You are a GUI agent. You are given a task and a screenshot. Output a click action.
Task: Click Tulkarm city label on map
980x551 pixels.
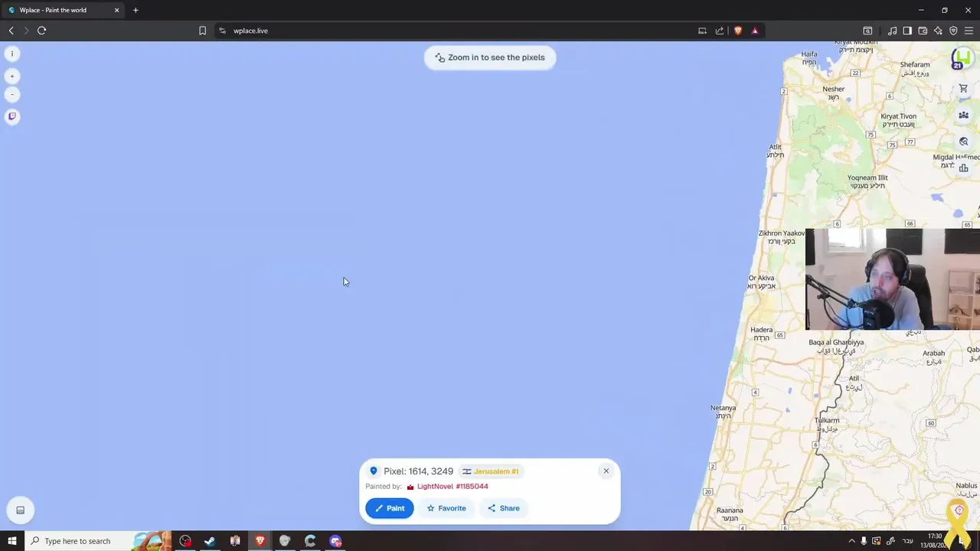coord(827,425)
